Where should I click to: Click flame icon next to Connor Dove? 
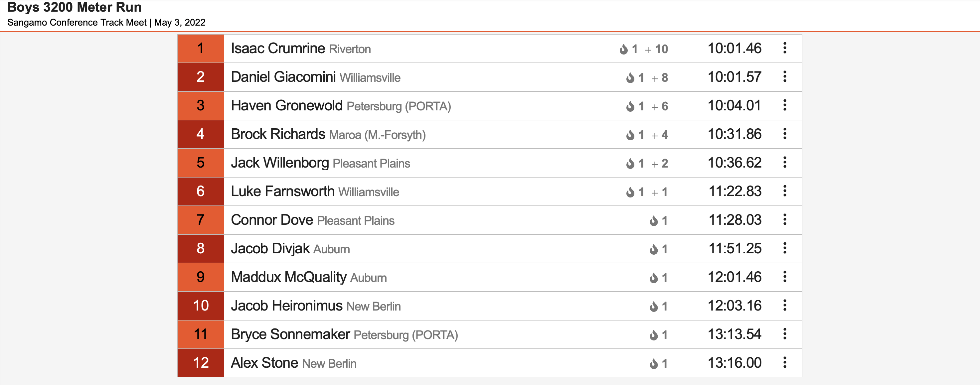coord(654,221)
